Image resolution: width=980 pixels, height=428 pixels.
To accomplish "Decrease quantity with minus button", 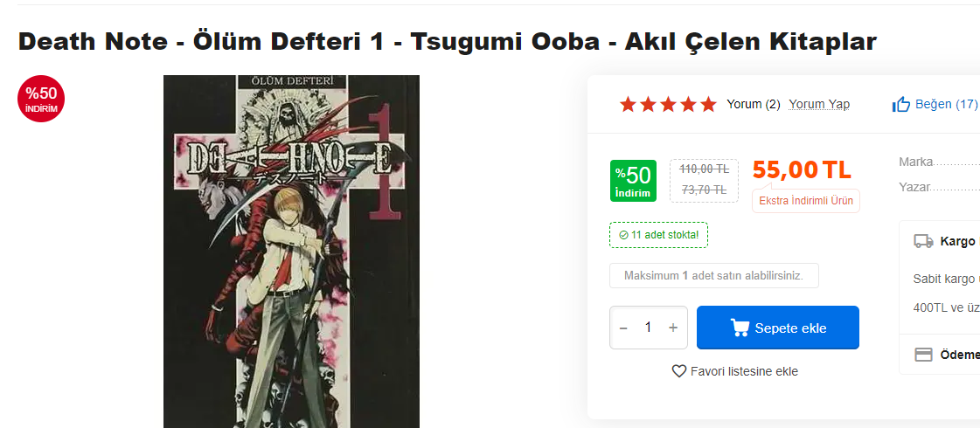I will coord(623,328).
